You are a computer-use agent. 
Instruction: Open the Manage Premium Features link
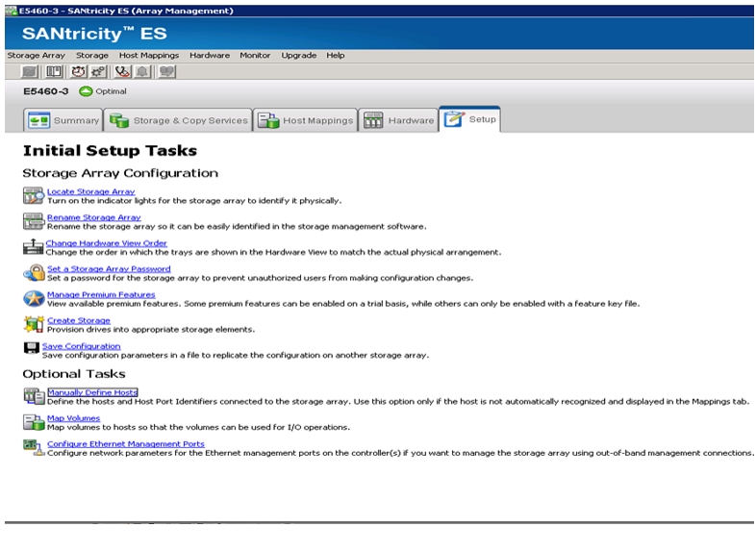(x=101, y=294)
